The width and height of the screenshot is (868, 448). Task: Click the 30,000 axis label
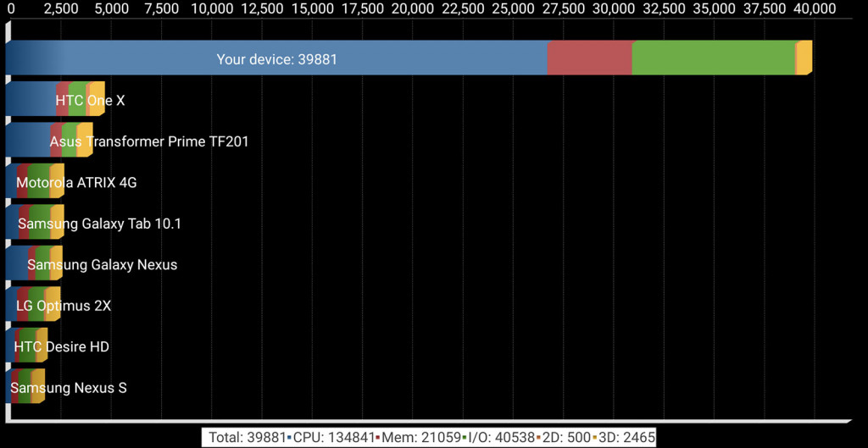point(613,9)
